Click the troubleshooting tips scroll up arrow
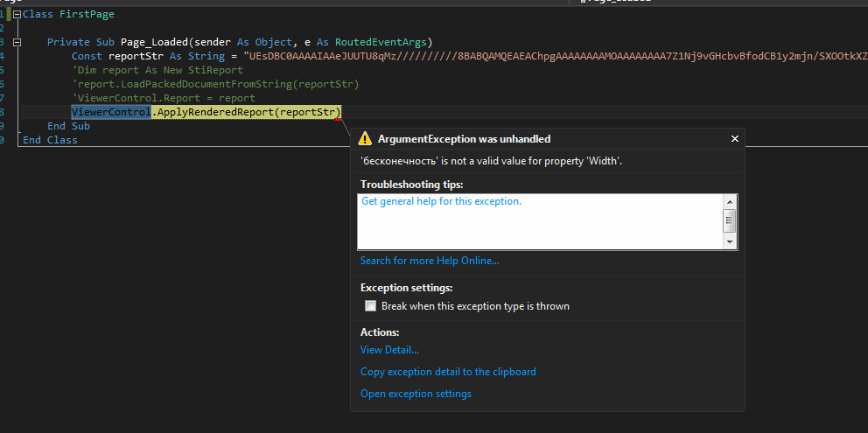 click(x=730, y=202)
